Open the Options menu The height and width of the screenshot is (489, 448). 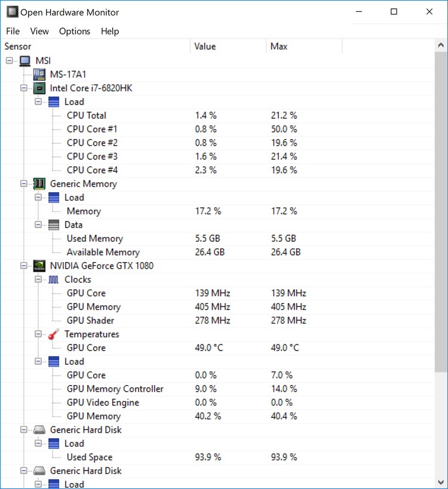(75, 31)
